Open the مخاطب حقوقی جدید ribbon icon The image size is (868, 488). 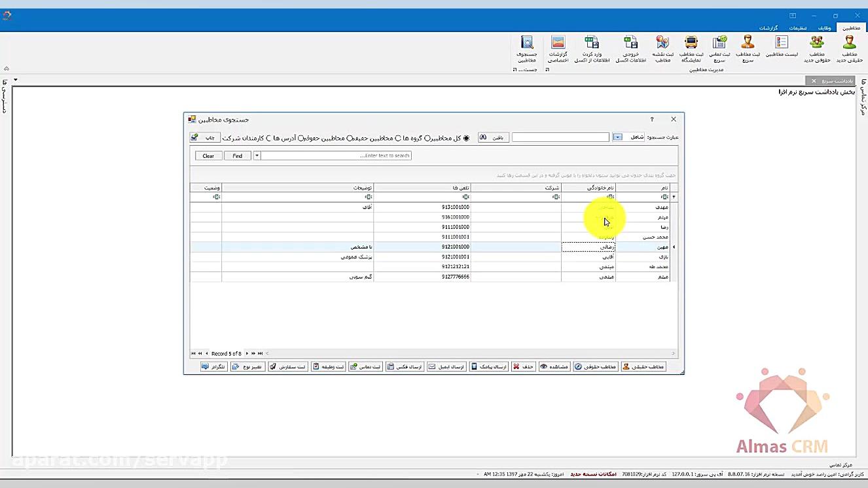pos(817,48)
